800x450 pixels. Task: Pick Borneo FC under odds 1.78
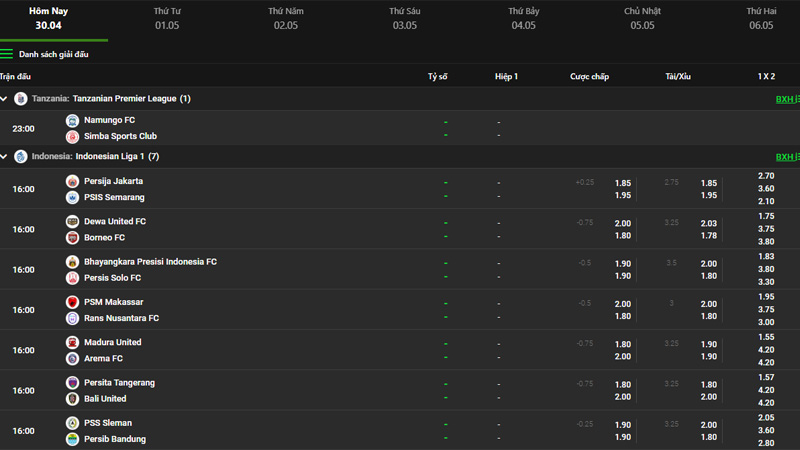pyautogui.click(x=709, y=236)
